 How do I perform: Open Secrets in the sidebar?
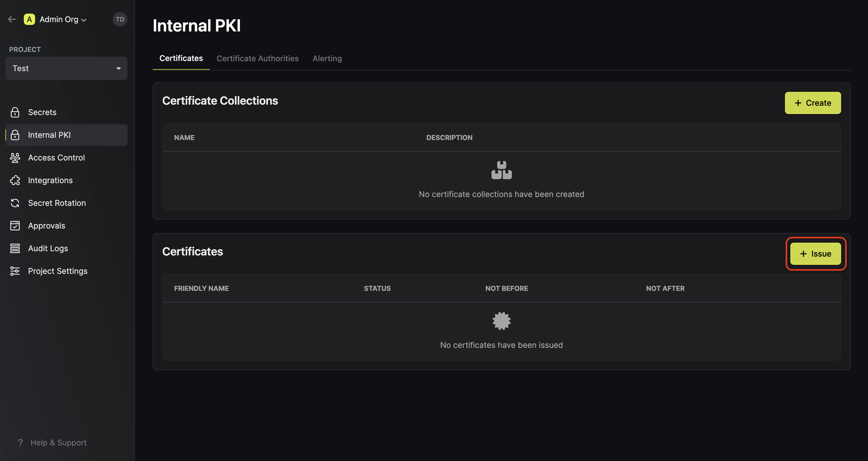pyautogui.click(x=66, y=112)
